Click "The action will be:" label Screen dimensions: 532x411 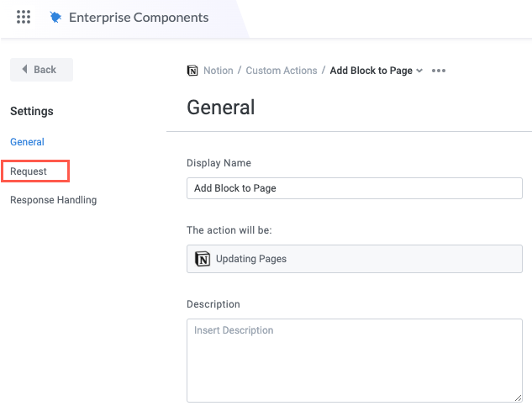coord(229,230)
